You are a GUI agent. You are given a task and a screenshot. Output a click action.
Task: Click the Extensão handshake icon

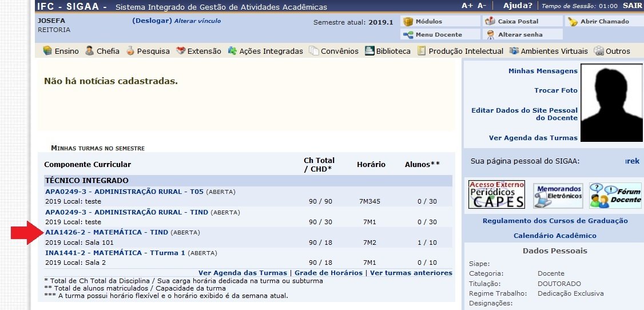point(181,51)
